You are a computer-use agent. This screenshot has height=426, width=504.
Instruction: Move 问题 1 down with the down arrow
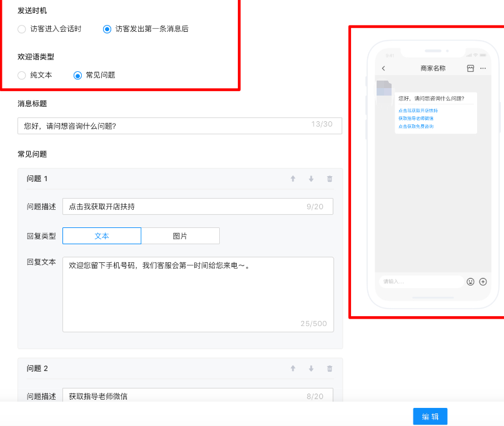coord(310,179)
